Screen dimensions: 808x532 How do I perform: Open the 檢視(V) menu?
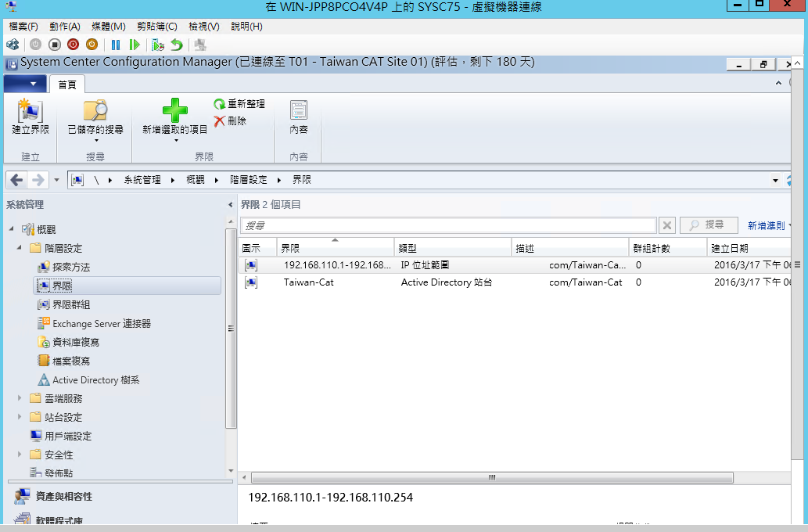[204, 27]
